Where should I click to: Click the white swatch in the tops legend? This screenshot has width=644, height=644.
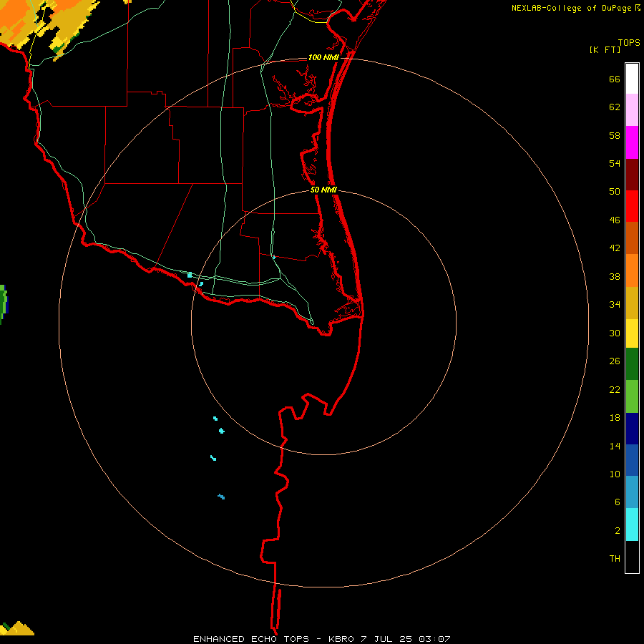point(632,79)
